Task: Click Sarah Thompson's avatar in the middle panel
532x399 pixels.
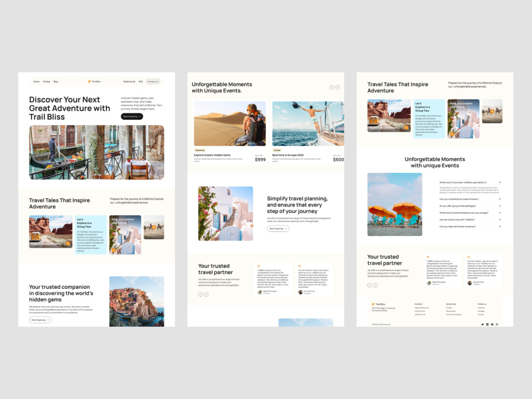Action: 260,292
